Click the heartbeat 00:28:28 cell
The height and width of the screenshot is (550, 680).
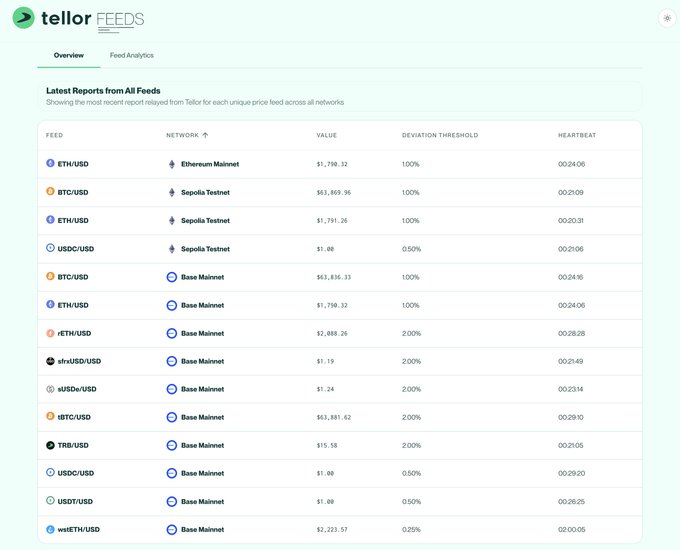click(x=572, y=334)
